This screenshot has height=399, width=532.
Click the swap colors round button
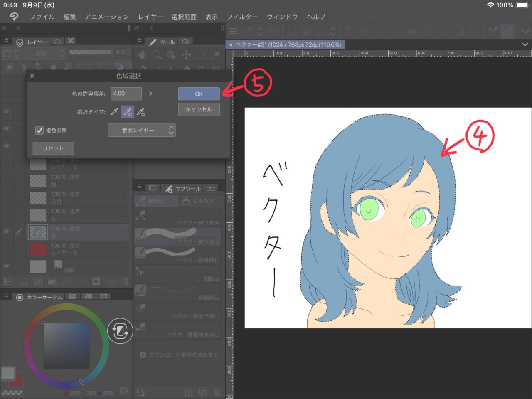pyautogui.click(x=120, y=331)
